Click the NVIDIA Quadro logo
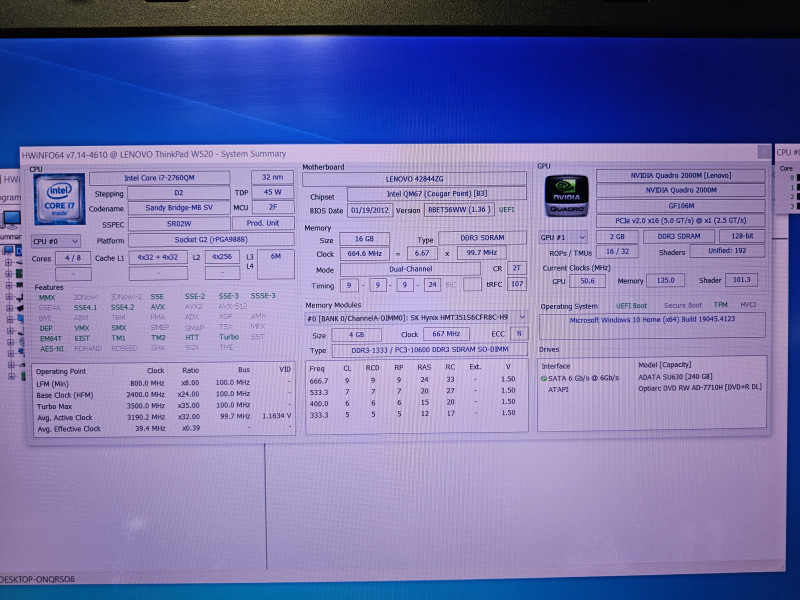800x600 pixels. 566,196
